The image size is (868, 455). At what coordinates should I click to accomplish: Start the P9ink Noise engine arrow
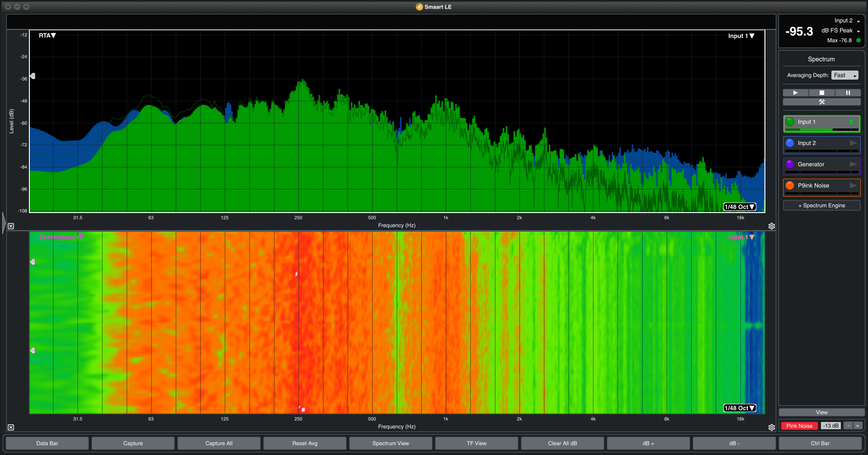853,185
